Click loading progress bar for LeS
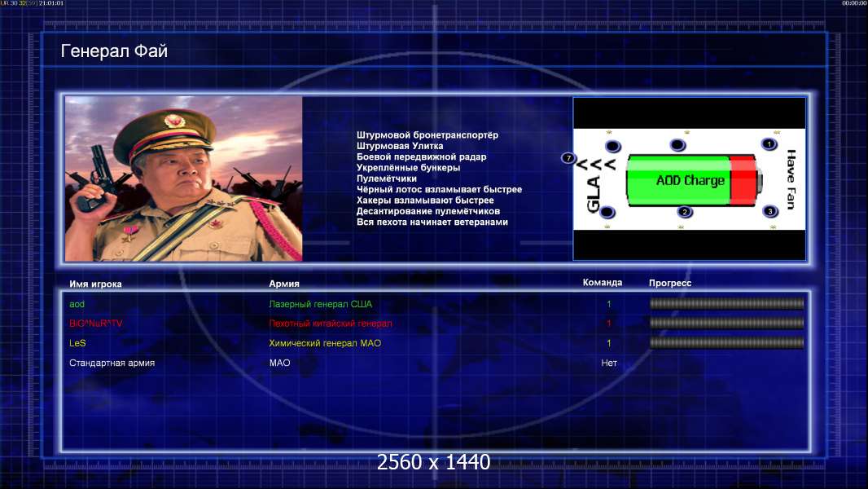Viewport: 868px width, 489px height. click(727, 343)
